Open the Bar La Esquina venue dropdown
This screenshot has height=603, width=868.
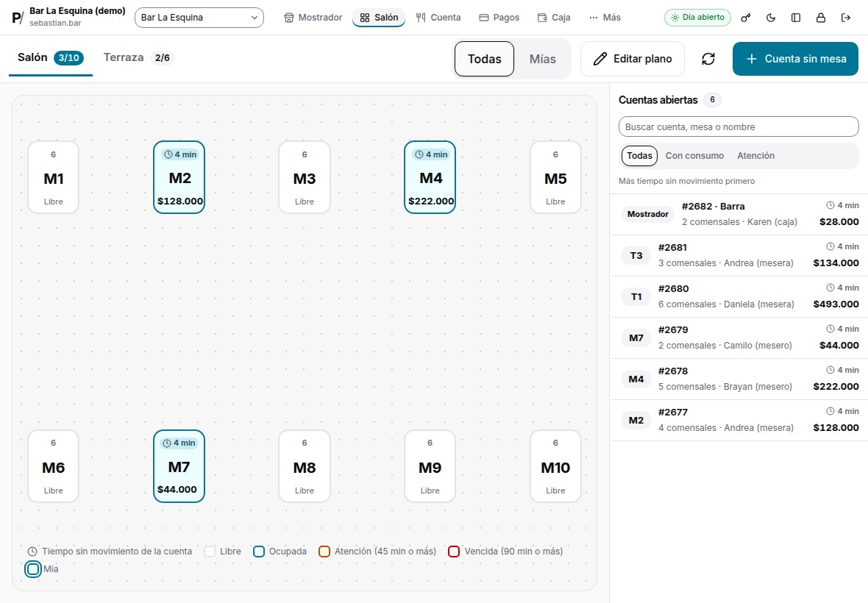199,18
